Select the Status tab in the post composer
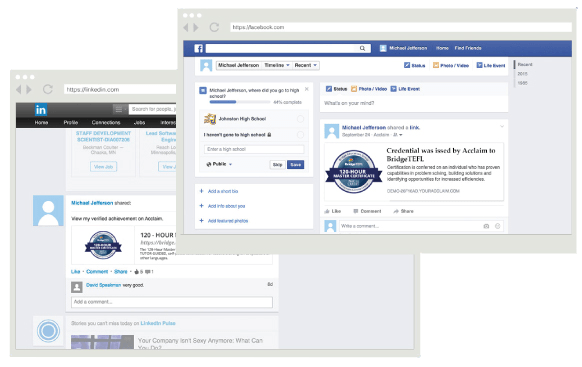582x367 pixels. pos(336,89)
